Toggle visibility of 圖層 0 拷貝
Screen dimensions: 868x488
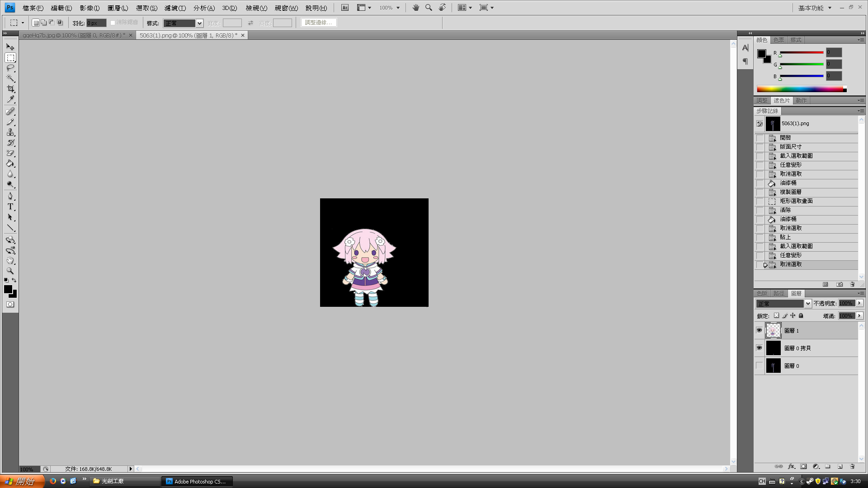(x=760, y=348)
